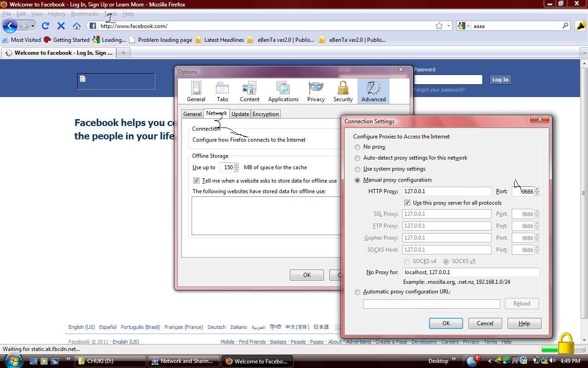This screenshot has width=588, height=368.
Task: Click the HTTP Proxy address field
Action: click(447, 191)
